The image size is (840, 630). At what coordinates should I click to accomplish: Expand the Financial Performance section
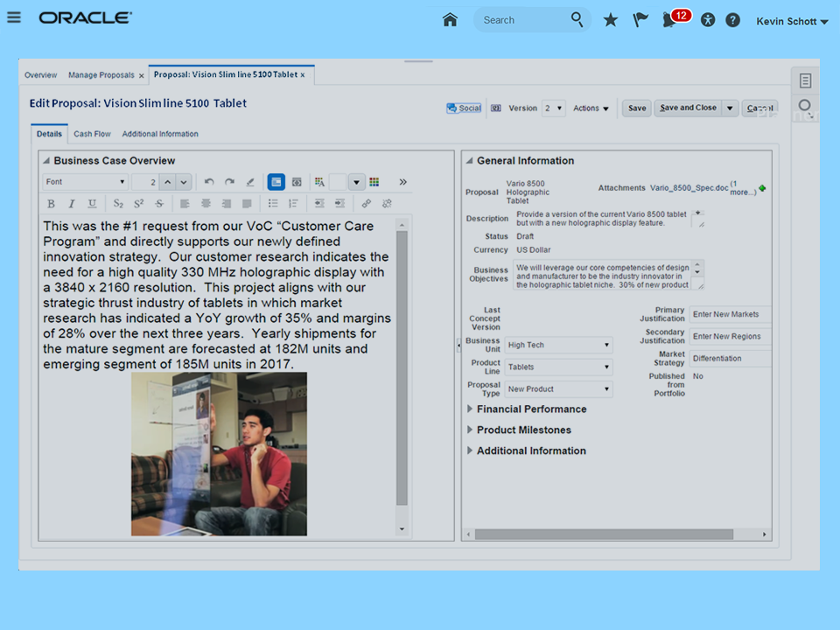[470, 409]
